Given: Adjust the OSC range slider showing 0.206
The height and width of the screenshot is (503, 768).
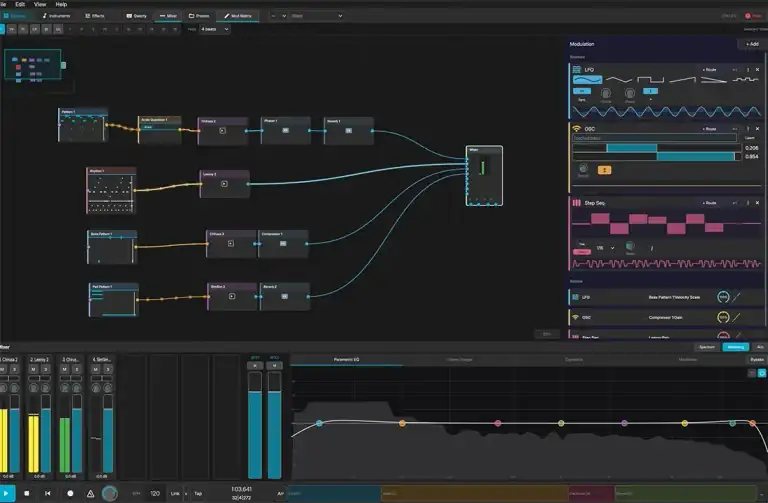Looking at the screenshot, I should 657,148.
